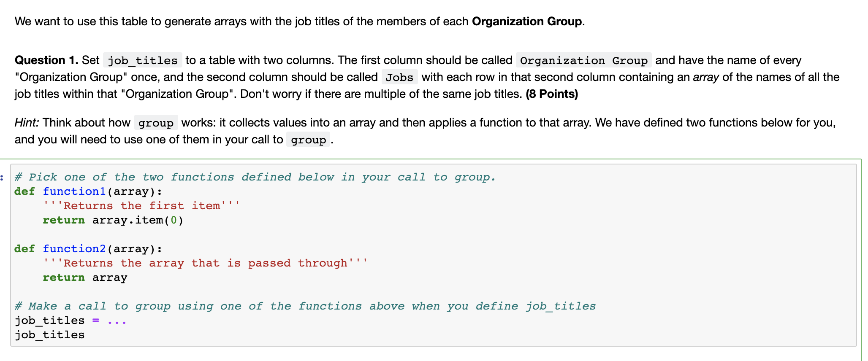Click the ellipsis placeholder after job_titles =
868x361 pixels.
tap(117, 321)
